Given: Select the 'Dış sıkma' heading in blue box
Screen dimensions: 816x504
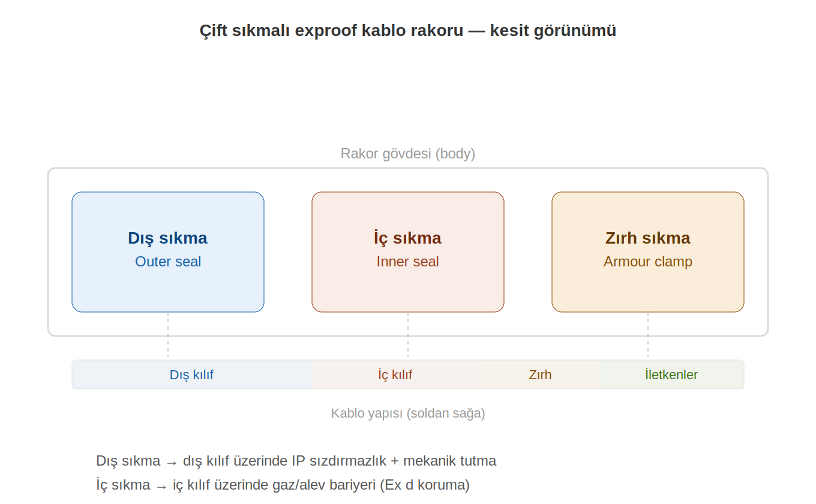Looking at the screenshot, I should click(167, 238).
